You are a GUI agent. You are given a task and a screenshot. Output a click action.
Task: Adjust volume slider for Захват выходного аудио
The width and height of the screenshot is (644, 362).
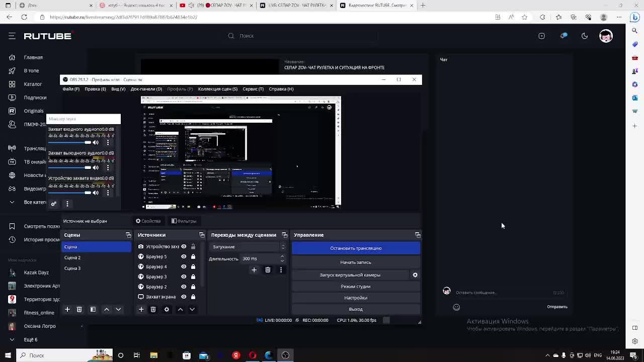click(x=69, y=167)
